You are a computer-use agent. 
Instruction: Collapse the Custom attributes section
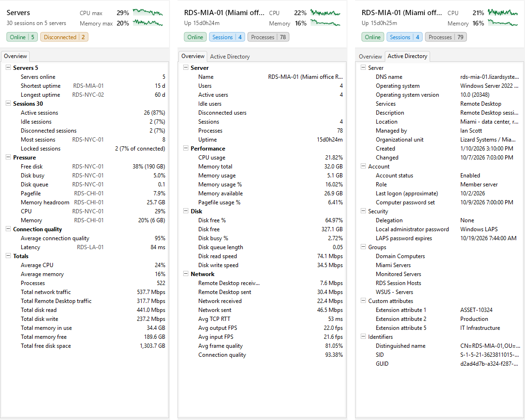coord(363,301)
